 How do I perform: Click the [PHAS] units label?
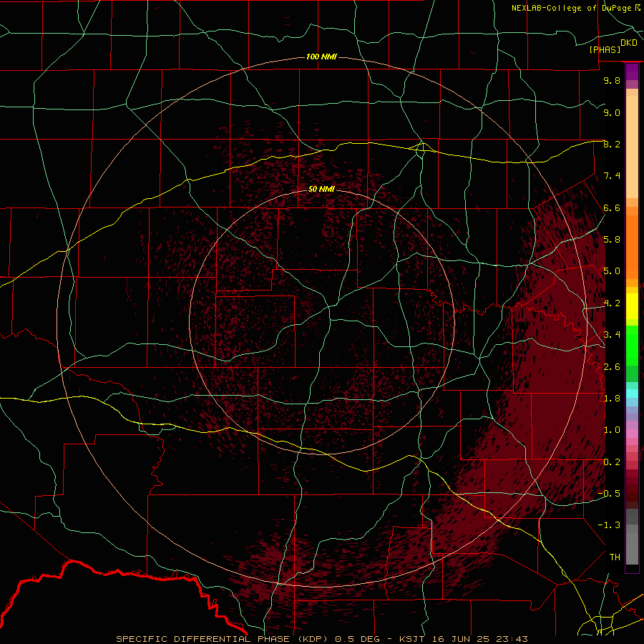coord(605,49)
